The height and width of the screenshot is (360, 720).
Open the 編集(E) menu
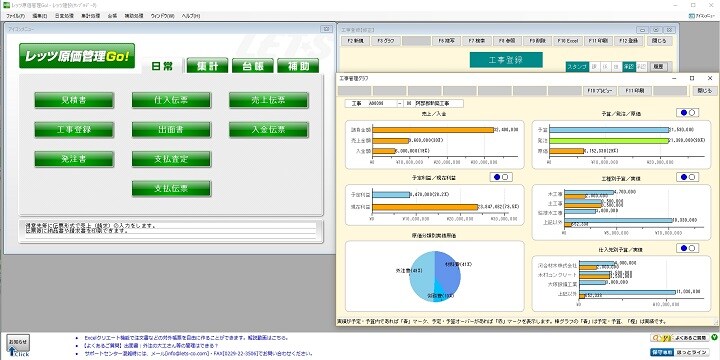click(x=39, y=16)
